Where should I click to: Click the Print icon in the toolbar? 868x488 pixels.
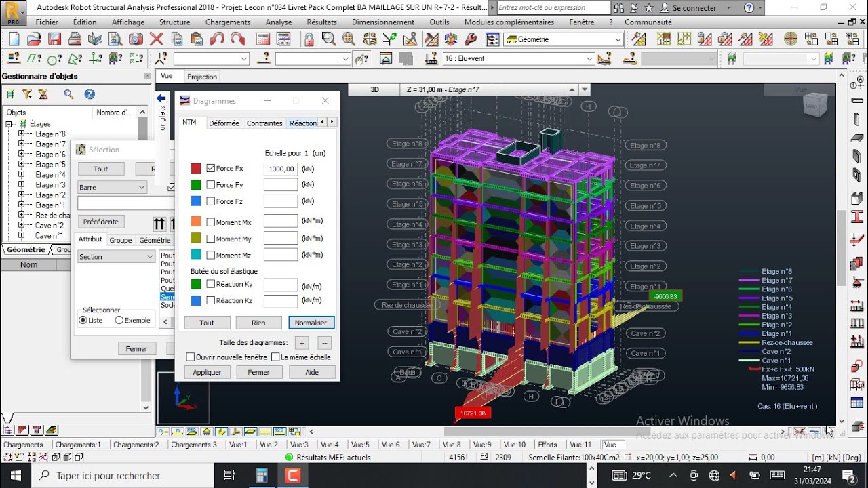(75, 39)
